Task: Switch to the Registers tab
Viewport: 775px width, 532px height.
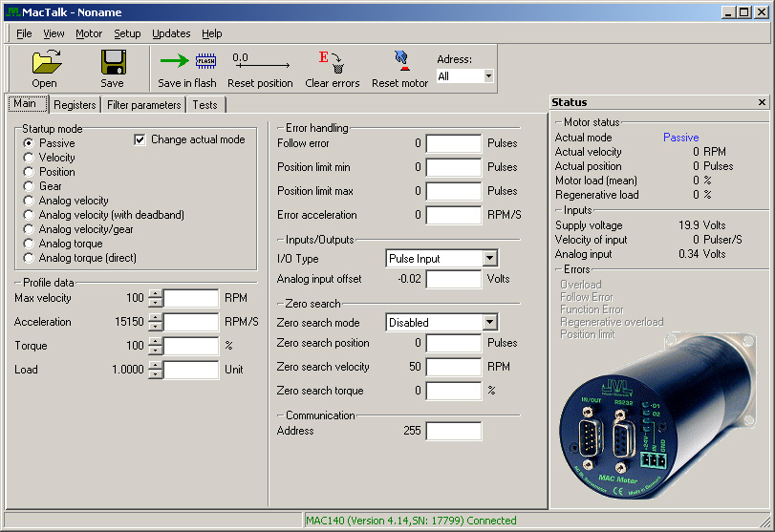Action: pos(75,105)
